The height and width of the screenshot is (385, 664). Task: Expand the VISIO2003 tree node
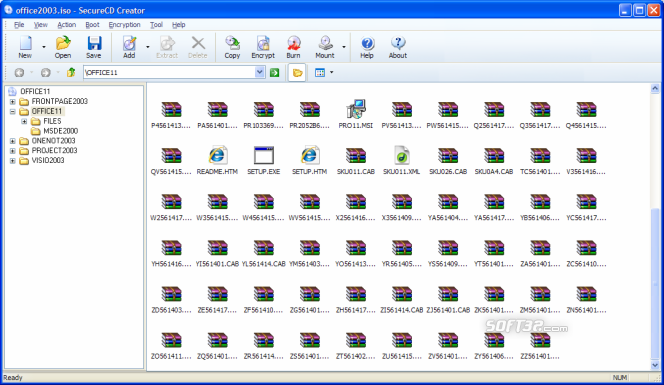[x=13, y=161]
